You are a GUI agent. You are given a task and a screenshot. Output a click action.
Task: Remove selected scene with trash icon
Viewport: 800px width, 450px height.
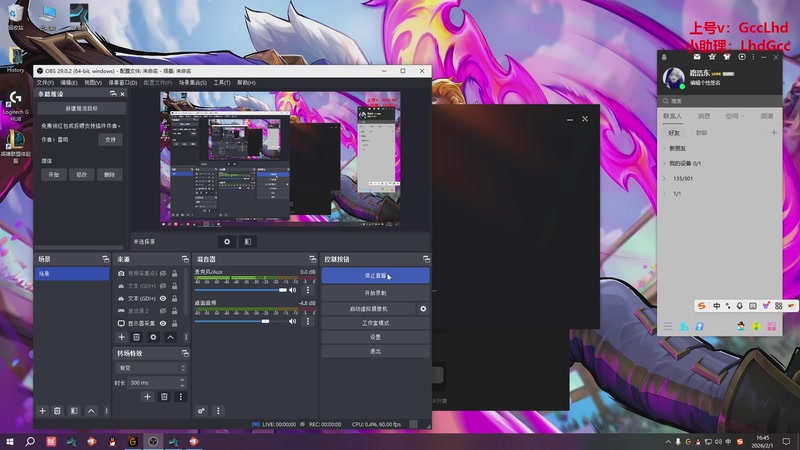[x=57, y=411]
